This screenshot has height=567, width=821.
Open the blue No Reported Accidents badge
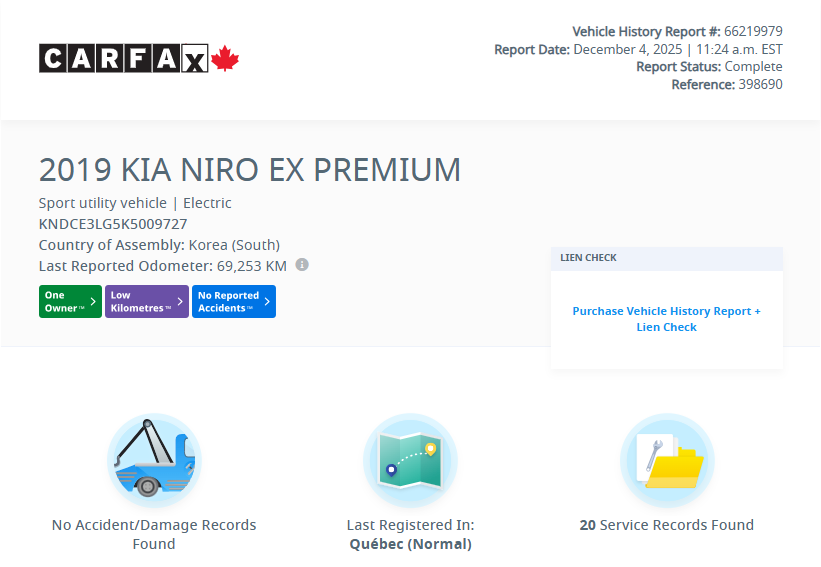point(233,302)
